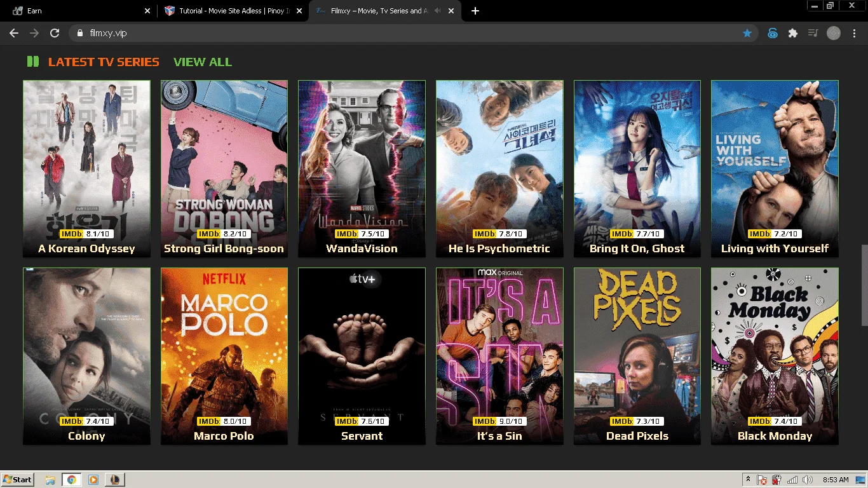Screen dimensions: 868x488
Task: Open the Servant series poster
Action: pos(362,356)
